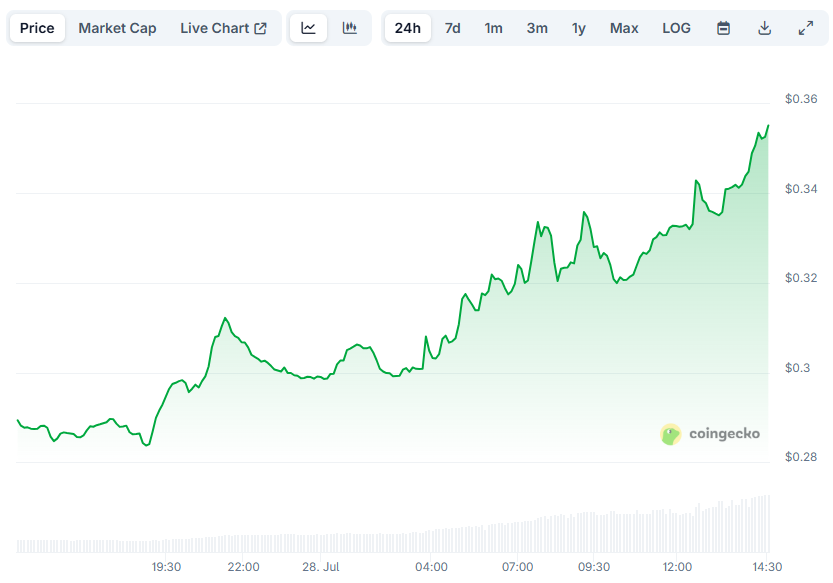Select the 24h time range

[407, 28]
